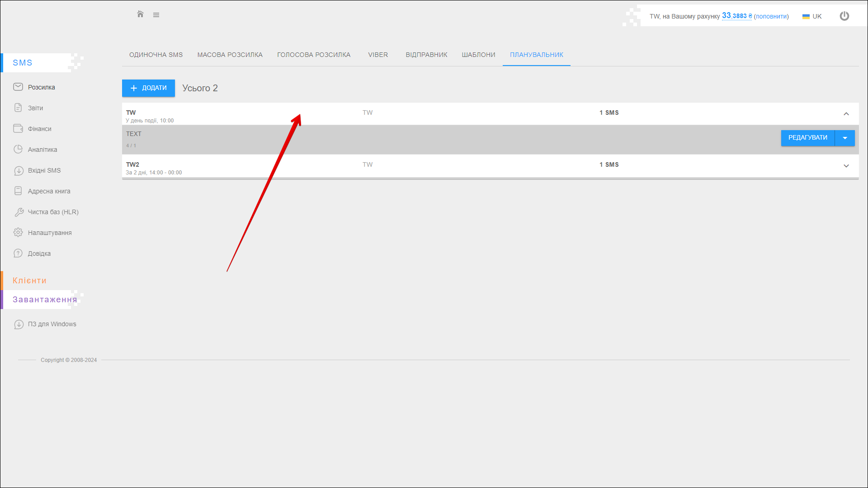The image size is (868, 488).
Task: Expand the TW2 scheduler row
Action: pos(846,166)
